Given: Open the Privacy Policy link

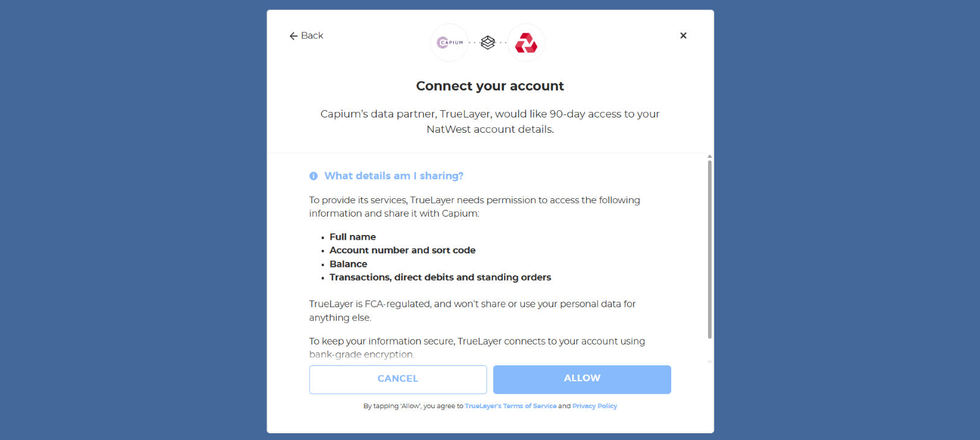Looking at the screenshot, I should click(x=595, y=406).
